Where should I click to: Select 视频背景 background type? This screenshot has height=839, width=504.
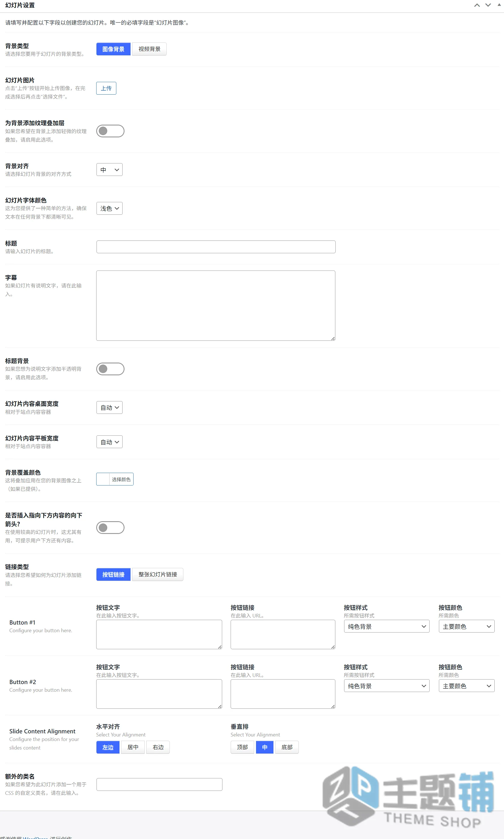[x=149, y=49]
